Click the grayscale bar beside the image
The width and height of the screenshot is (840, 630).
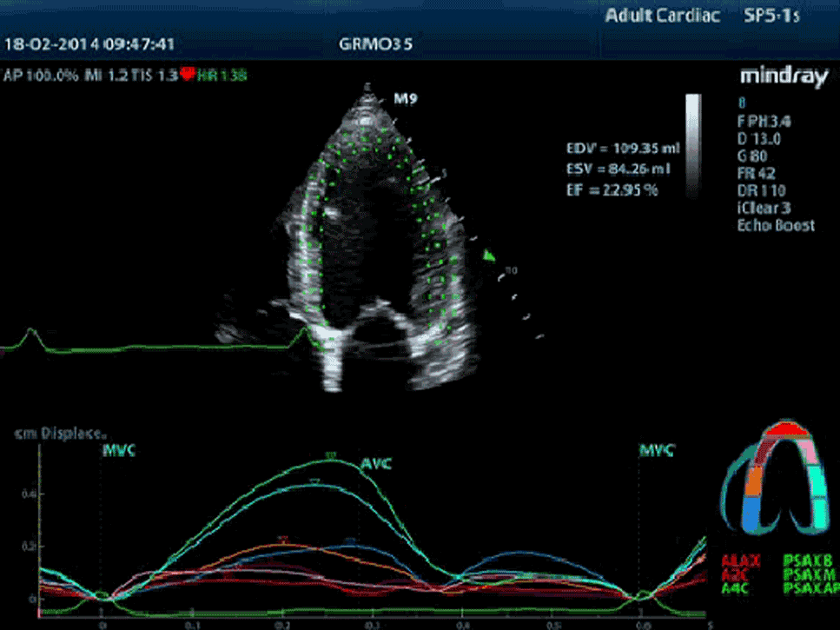pos(692,142)
